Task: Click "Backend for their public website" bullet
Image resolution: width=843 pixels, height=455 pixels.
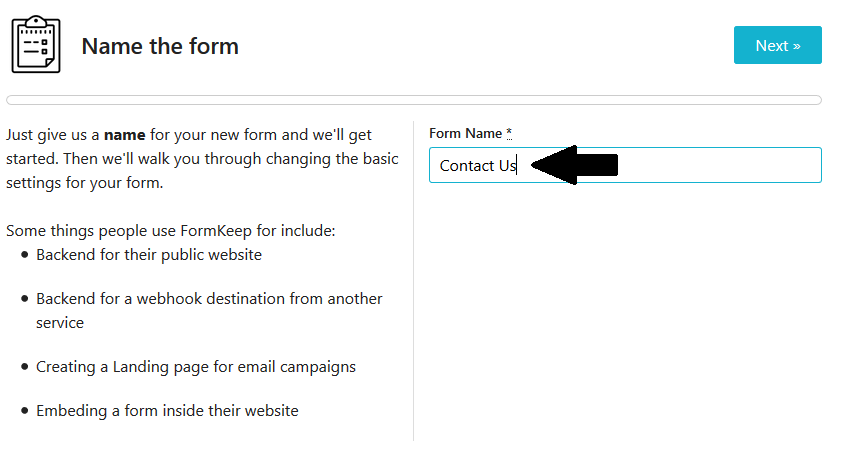Action: point(149,255)
